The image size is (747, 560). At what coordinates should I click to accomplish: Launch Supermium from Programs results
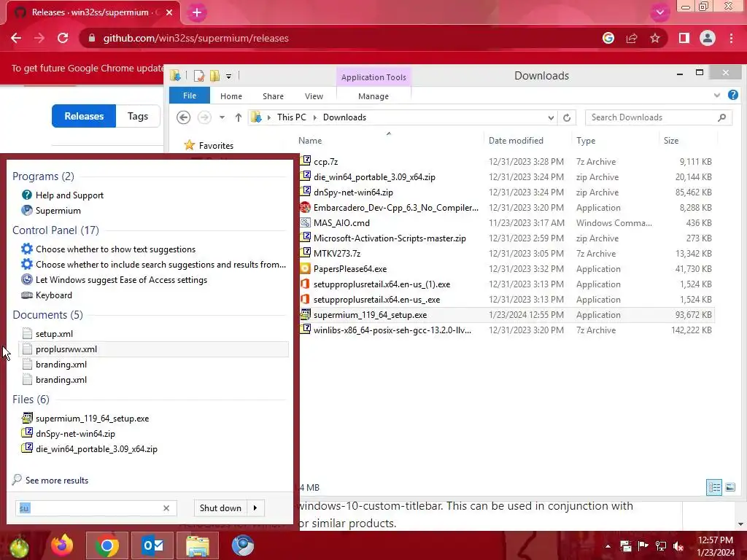58,211
